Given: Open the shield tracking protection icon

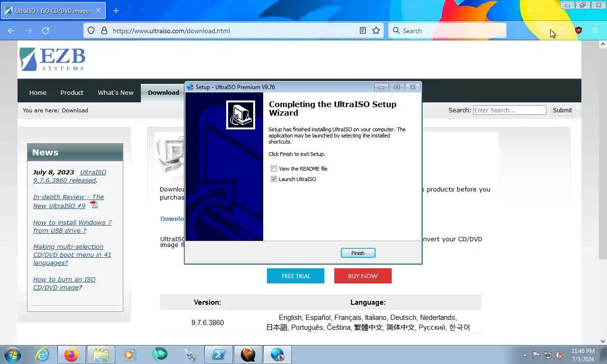Looking at the screenshot, I should 92,31.
